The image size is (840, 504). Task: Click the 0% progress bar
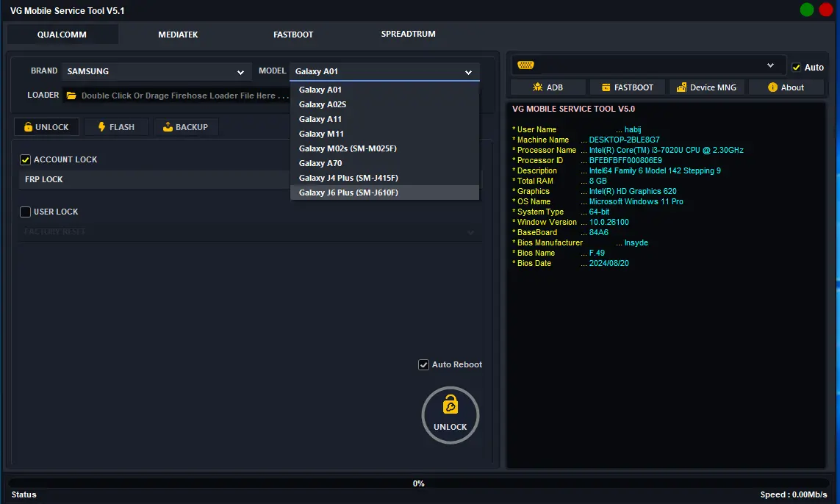pos(419,483)
